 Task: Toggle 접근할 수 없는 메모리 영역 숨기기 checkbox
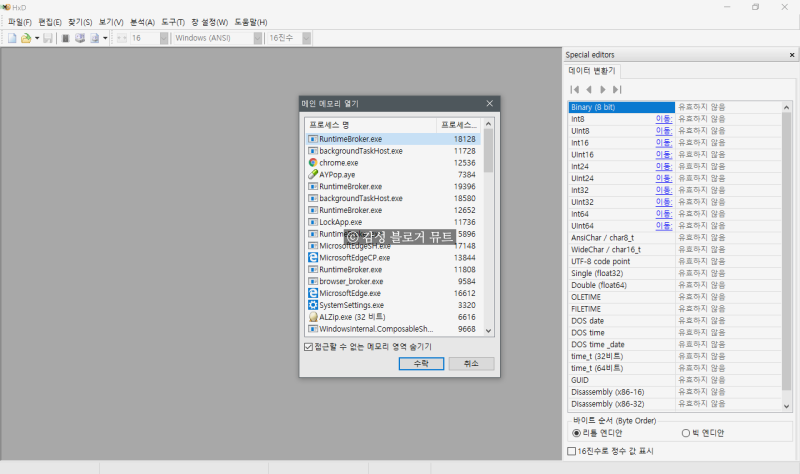point(308,347)
